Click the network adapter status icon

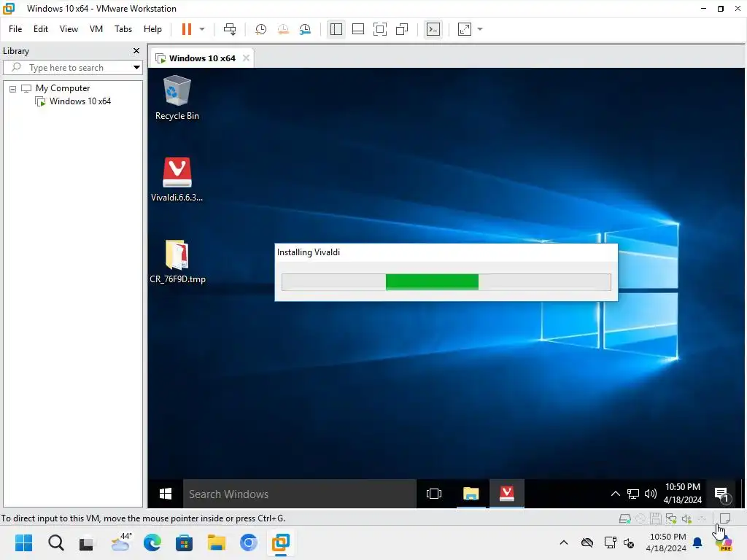click(x=671, y=518)
